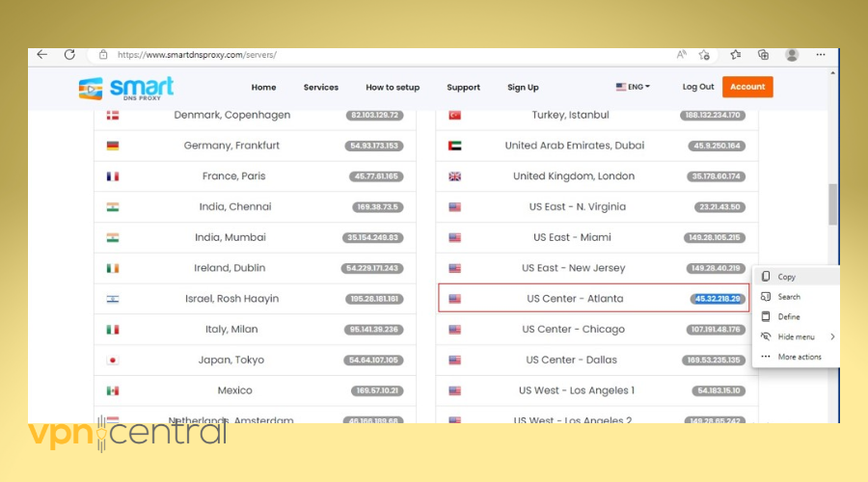Go back with the browser back arrow

coord(42,54)
